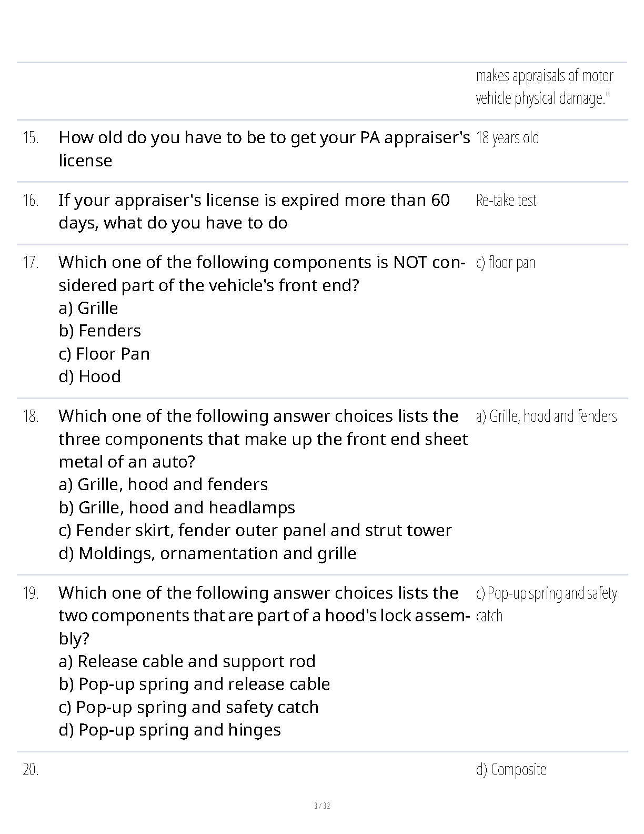Screen dimensions: 644x834
Task: Click question number 19
Action: point(31,593)
